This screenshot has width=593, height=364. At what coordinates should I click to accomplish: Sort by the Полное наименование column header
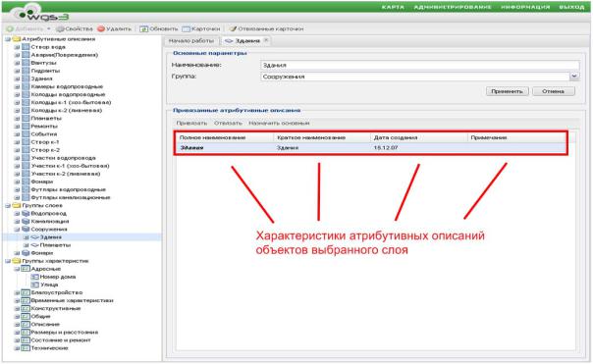click(x=225, y=137)
